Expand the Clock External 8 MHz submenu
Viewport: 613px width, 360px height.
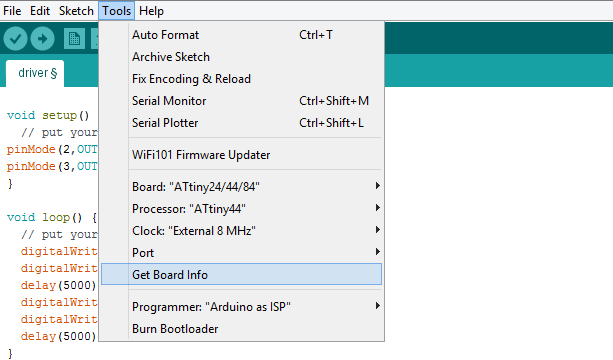click(x=241, y=231)
